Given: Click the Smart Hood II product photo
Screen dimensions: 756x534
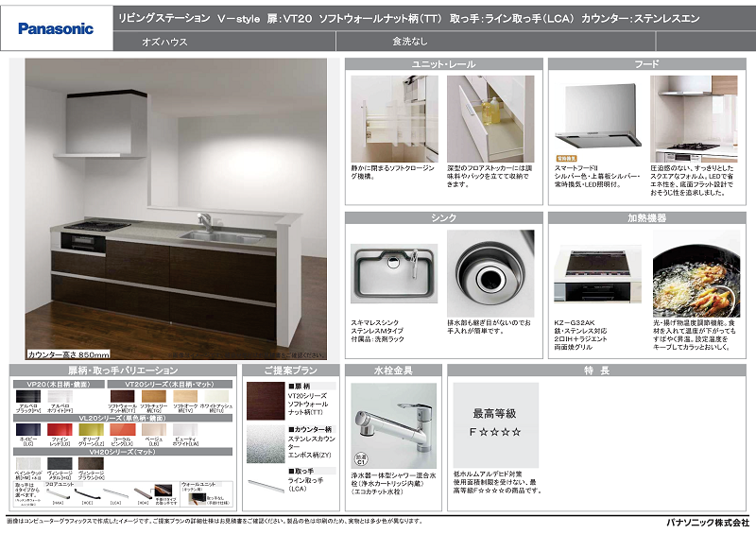Looking at the screenshot, I should 598,115.
